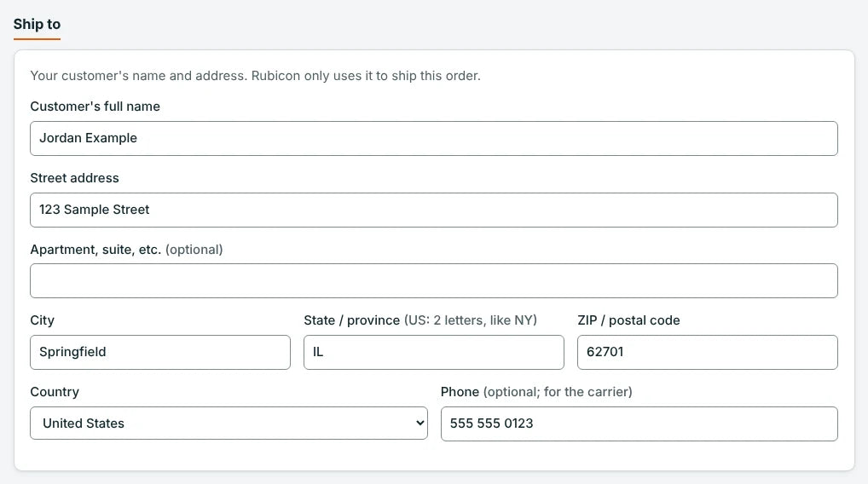868x484 pixels.
Task: Click the City label
Action: tap(42, 320)
